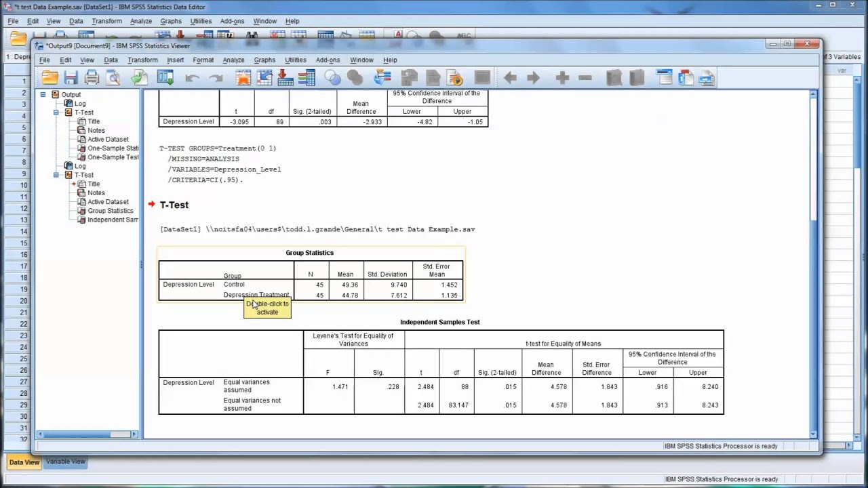Click the T-Test heading in output
868x488 pixels.
pos(174,205)
